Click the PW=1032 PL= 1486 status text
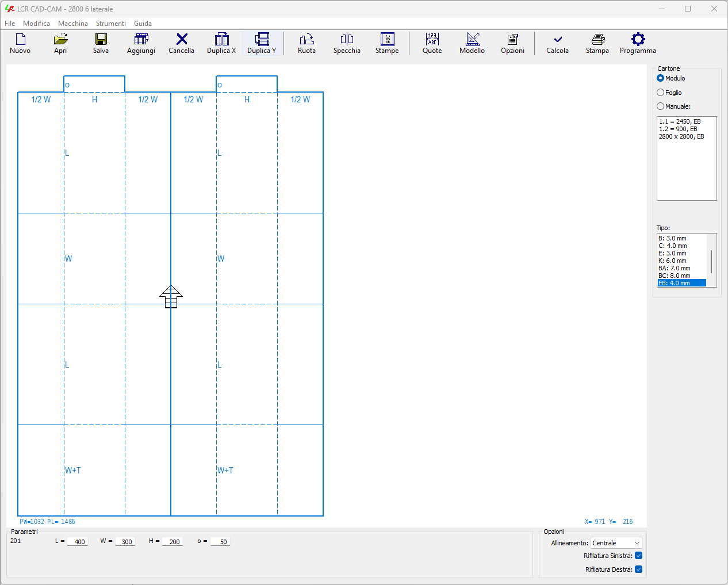The width and height of the screenshot is (728, 585). tap(47, 522)
